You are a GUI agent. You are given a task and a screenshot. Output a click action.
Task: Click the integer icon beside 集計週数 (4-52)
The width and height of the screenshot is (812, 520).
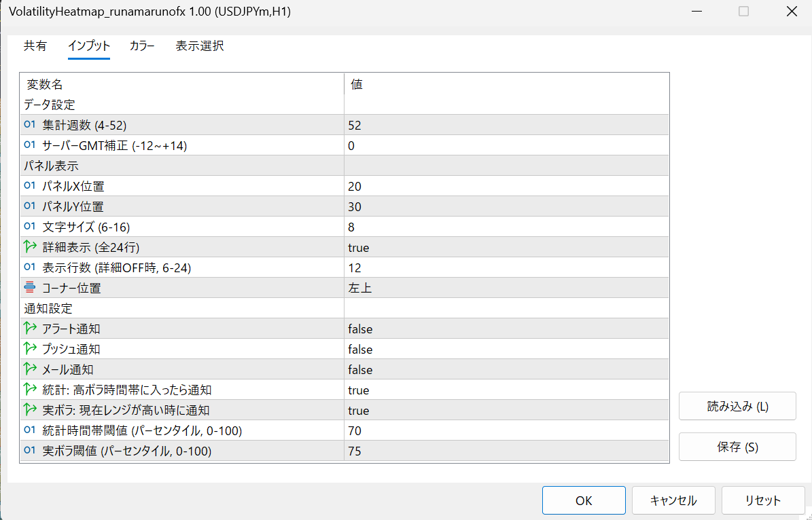29,125
